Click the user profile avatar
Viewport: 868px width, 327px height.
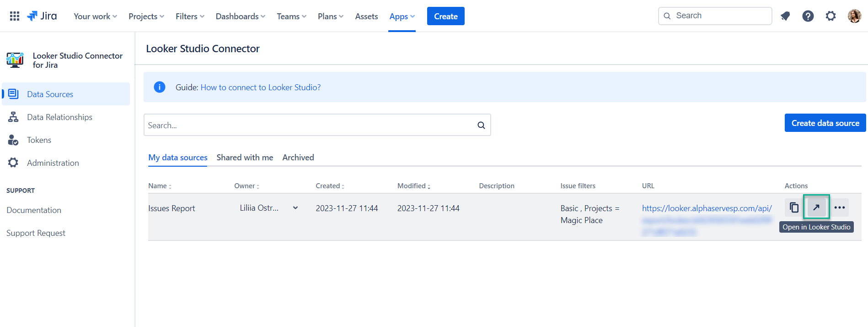pos(854,16)
